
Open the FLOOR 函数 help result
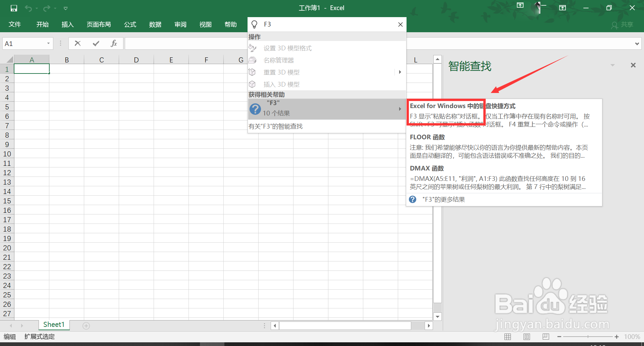504,146
